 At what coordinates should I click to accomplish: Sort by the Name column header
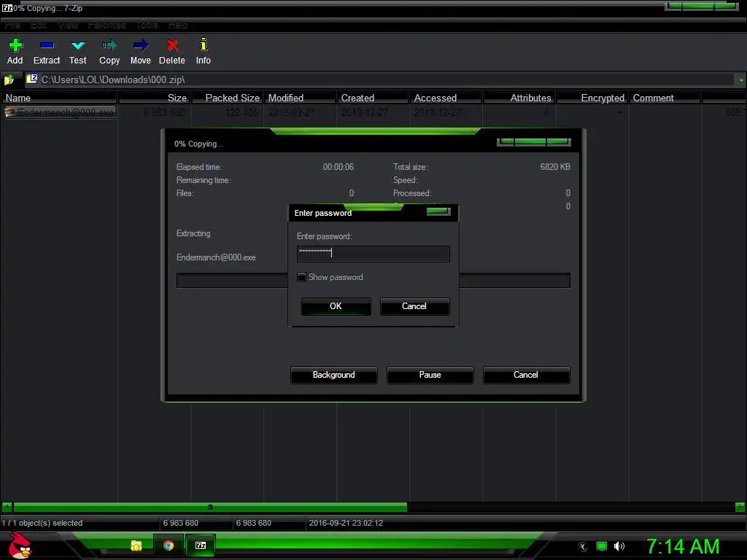point(59,98)
